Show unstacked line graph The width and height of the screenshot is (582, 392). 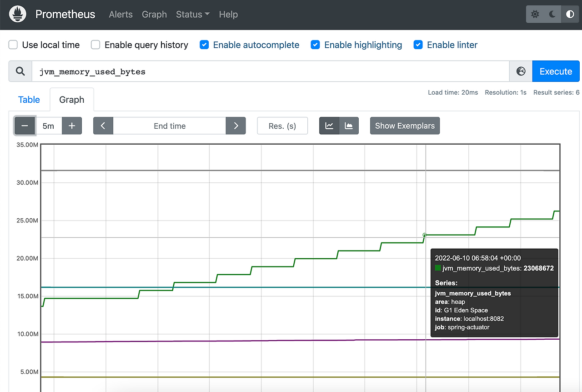pyautogui.click(x=329, y=126)
